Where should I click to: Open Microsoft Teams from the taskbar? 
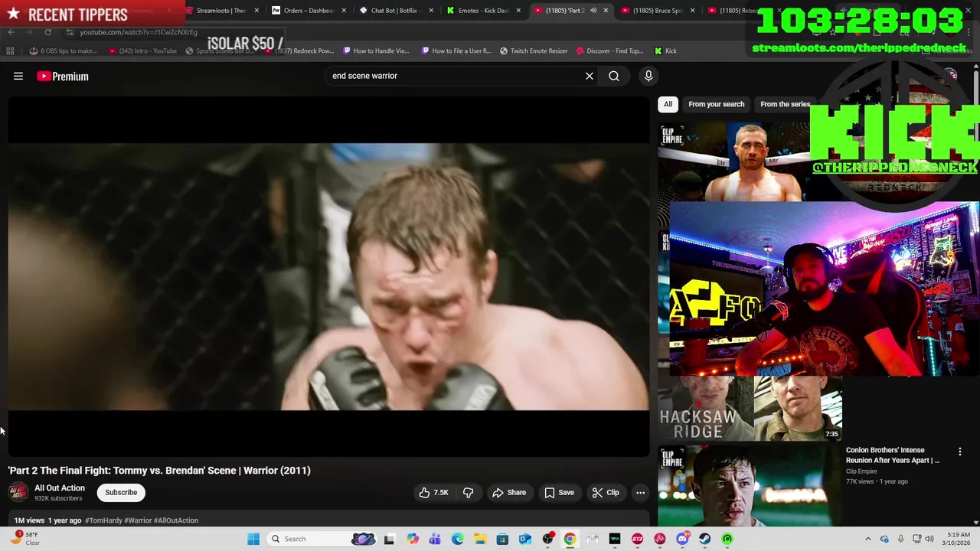(435, 539)
